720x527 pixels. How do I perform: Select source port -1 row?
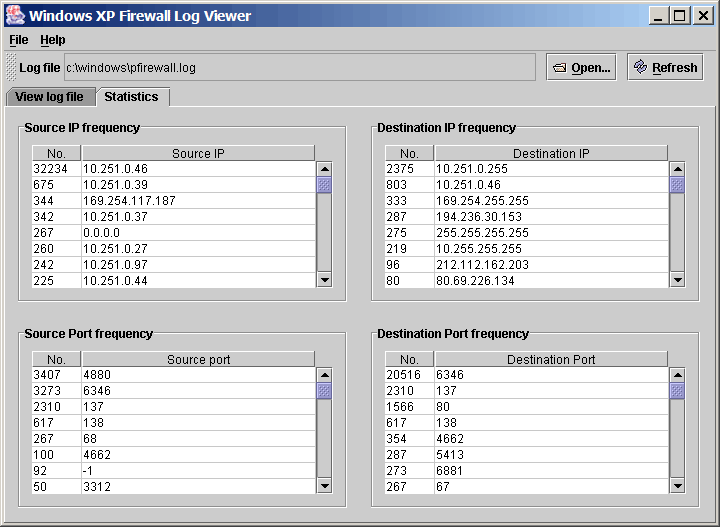[x=174, y=471]
